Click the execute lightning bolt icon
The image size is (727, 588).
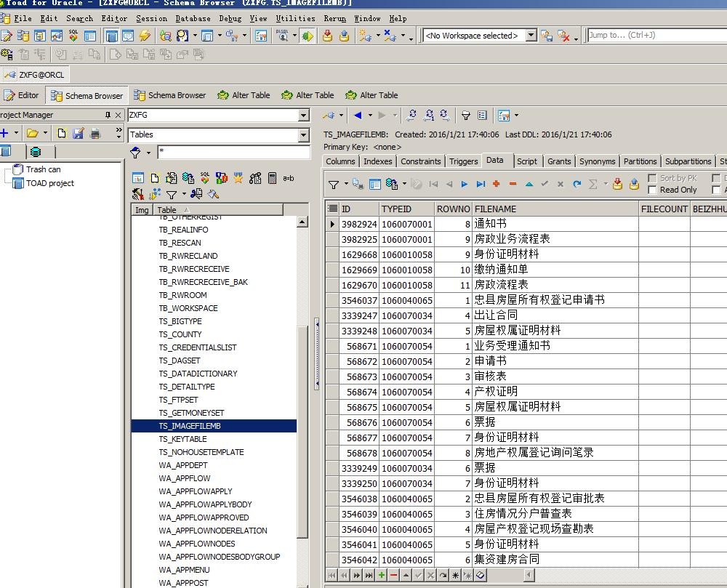[145, 36]
